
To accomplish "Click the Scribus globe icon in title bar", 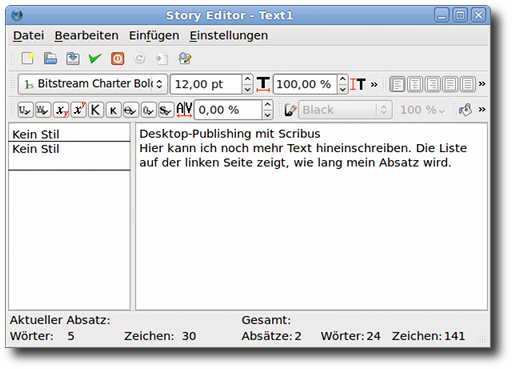I will point(17,15).
